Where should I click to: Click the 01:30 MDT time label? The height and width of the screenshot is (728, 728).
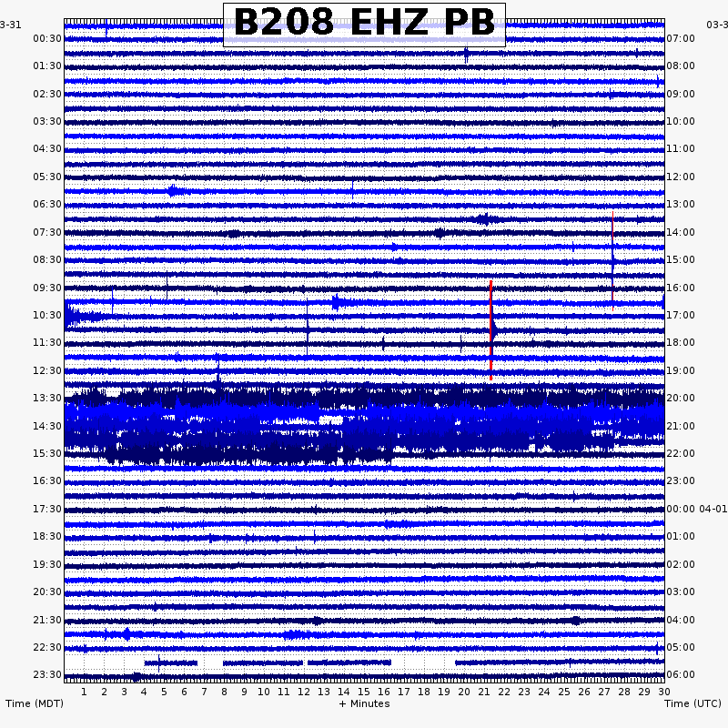point(47,66)
